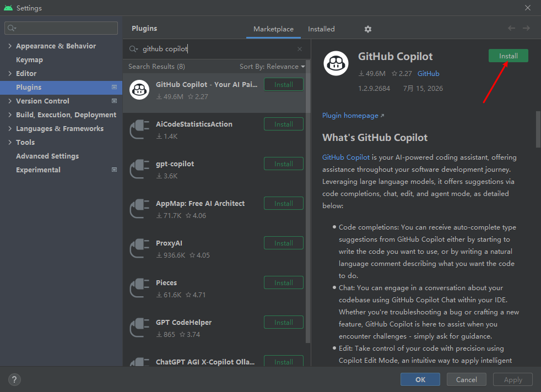Install AiCodeStatisticsAction plugin
Viewport: 541px width, 392px height.
click(x=284, y=124)
